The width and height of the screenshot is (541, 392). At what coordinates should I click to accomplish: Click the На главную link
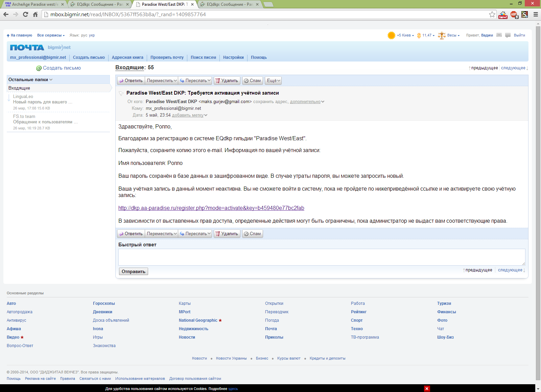(x=19, y=35)
